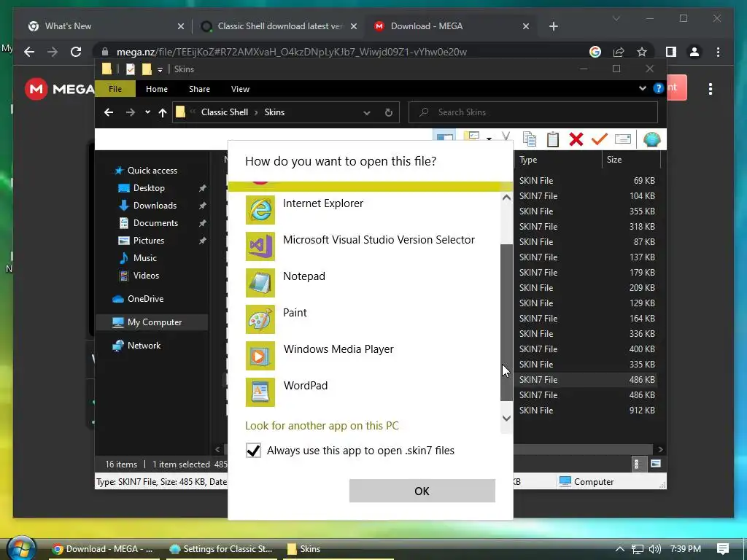Click the Paste clipboard icon in toolbar

coord(553,139)
